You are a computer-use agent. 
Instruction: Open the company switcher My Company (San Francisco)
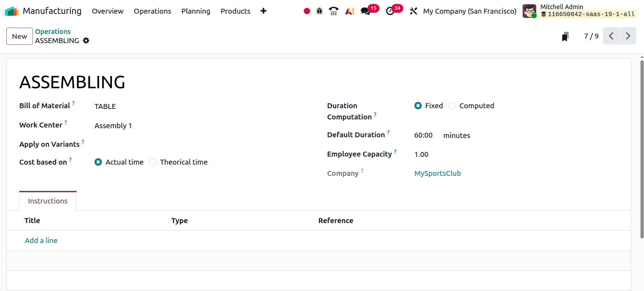click(x=470, y=11)
